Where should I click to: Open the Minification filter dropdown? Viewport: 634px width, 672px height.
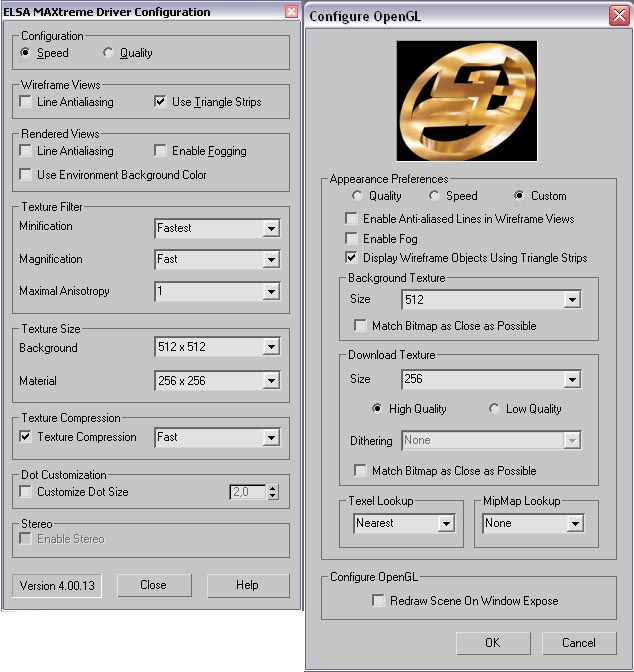[x=217, y=228]
